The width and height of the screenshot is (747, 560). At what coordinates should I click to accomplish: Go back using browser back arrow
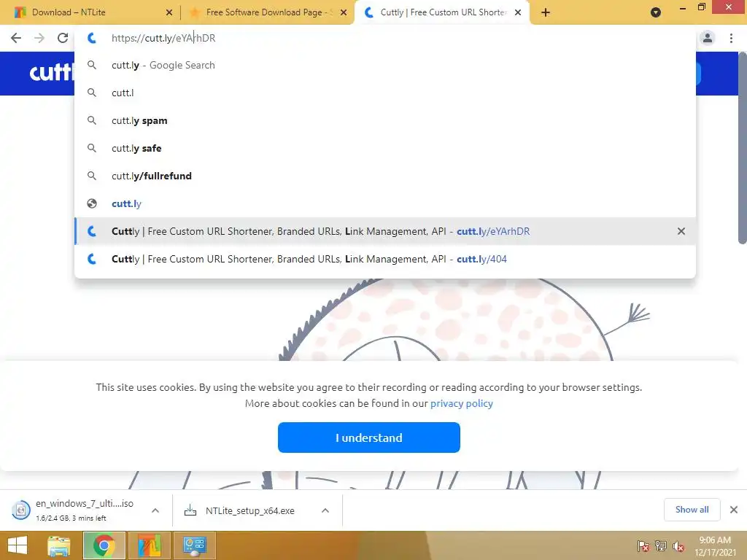point(16,38)
